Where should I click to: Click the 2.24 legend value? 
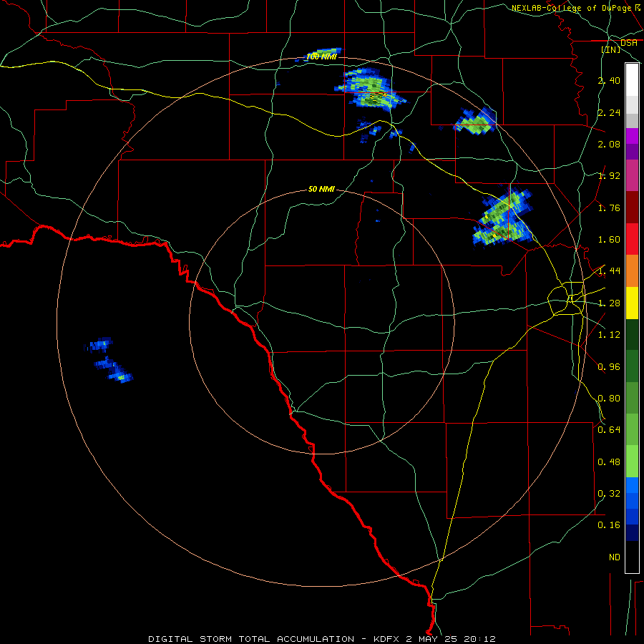pyautogui.click(x=609, y=112)
